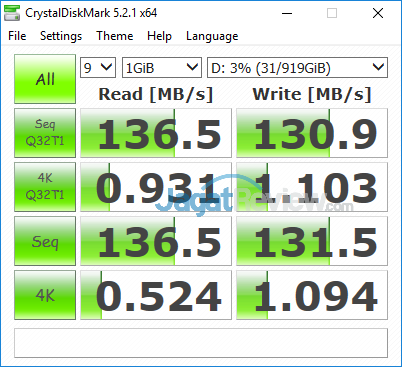Select the Seq Q32T1 write result 130.9
Viewport: 402px width, 367px height.
click(312, 133)
